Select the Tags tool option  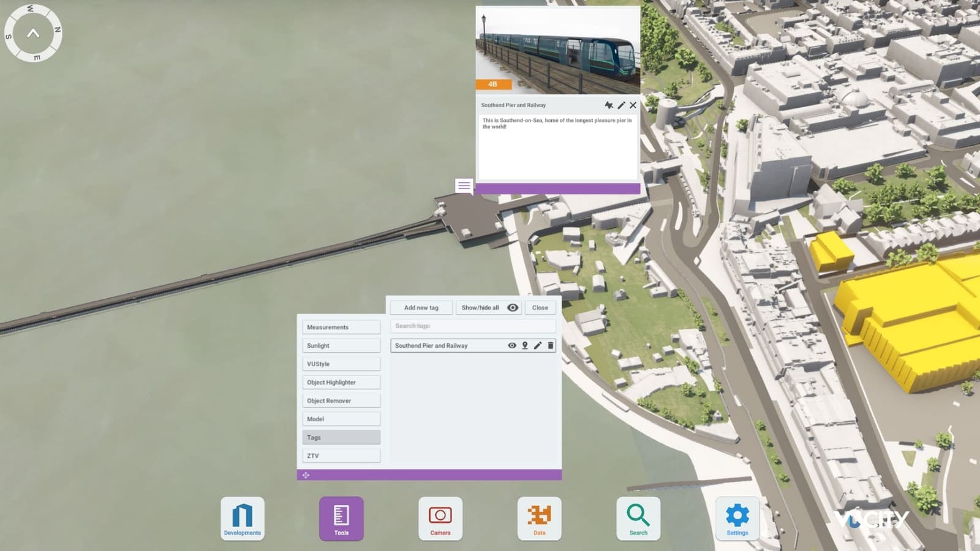tap(341, 437)
